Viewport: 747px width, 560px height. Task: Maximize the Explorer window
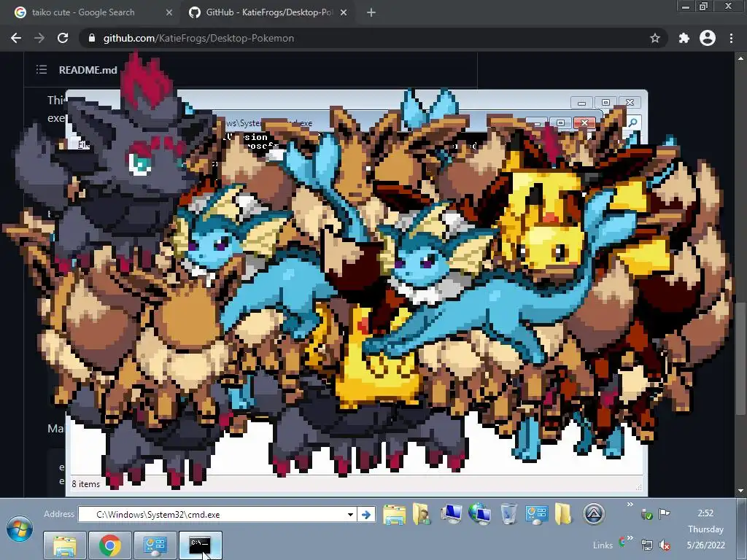(605, 103)
